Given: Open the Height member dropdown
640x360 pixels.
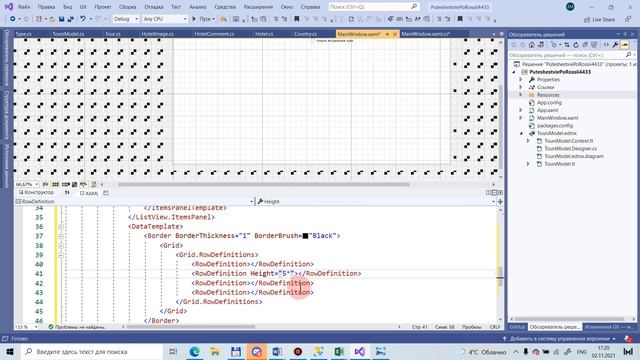Looking at the screenshot, I should (x=375, y=202).
